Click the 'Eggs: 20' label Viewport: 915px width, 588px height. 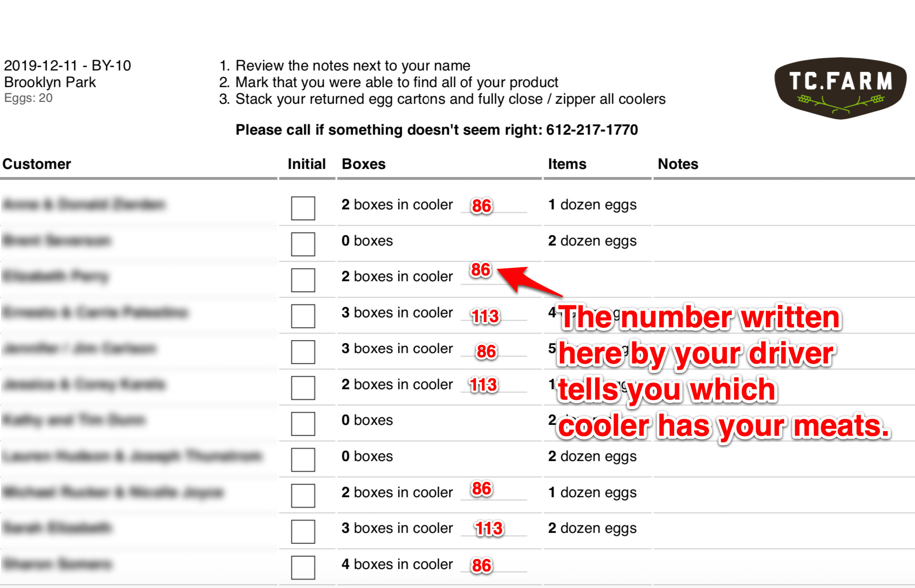[28, 98]
